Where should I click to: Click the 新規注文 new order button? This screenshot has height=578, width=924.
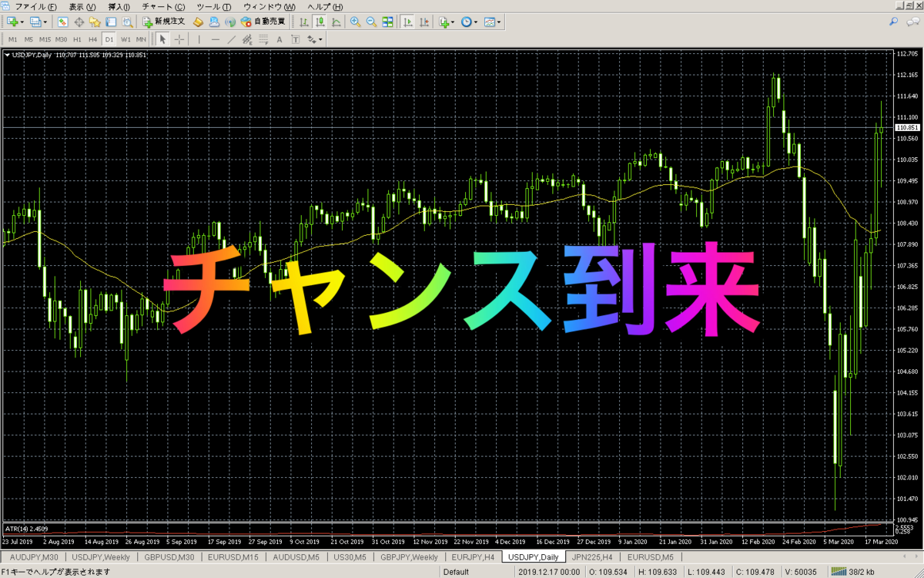click(x=163, y=22)
